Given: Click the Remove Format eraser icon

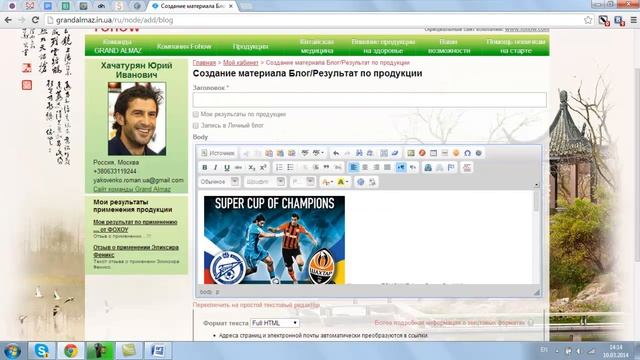Looking at the screenshot, I should click(395, 153).
